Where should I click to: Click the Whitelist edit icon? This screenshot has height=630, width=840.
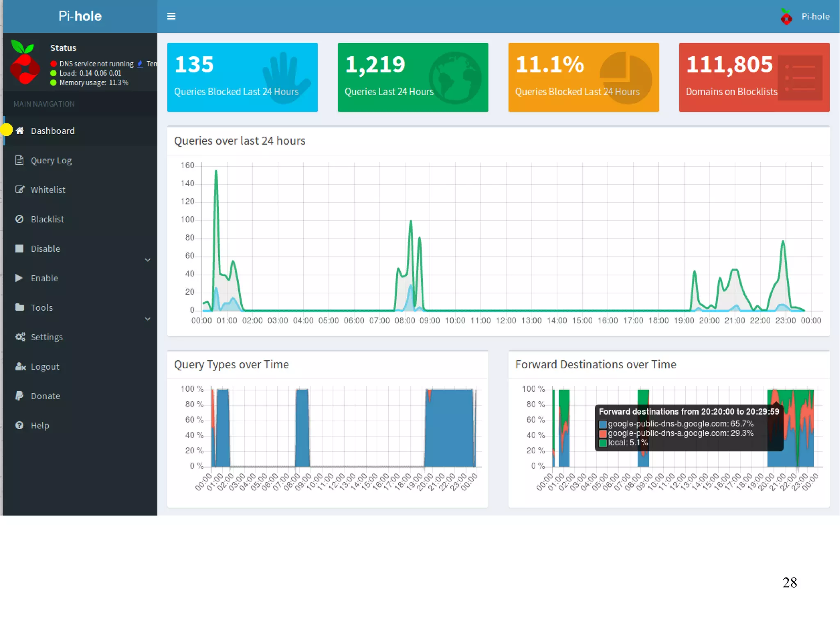19,190
